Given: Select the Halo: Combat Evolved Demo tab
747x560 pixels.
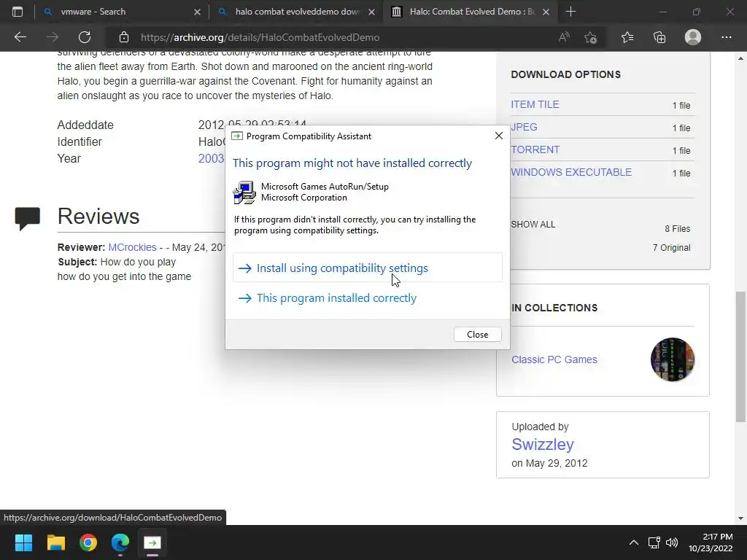Looking at the screenshot, I should (471, 12).
